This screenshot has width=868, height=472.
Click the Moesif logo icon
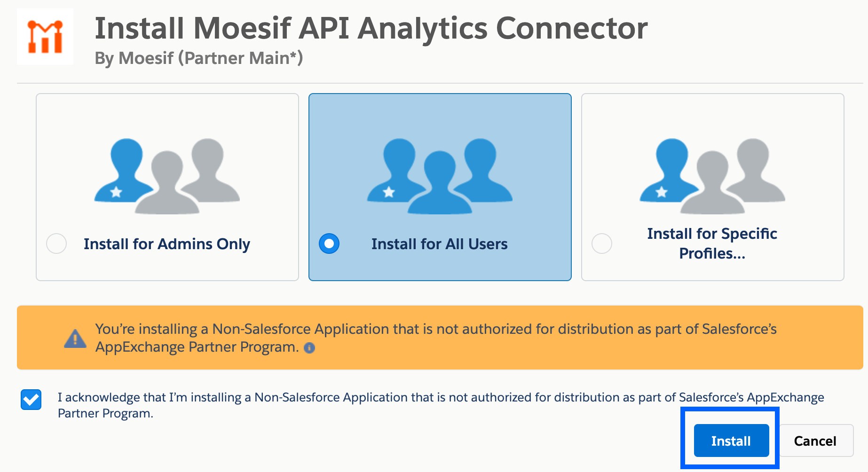click(45, 36)
